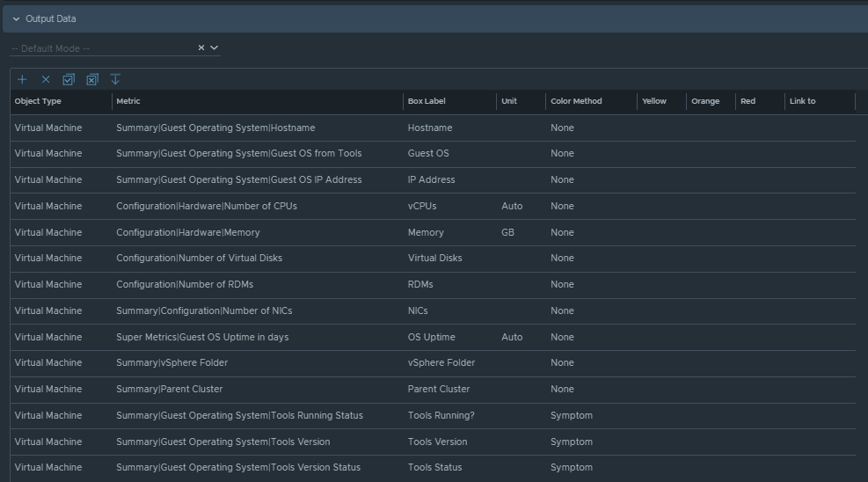Click the Box Label column header
The image size is (868, 482).
coord(427,101)
